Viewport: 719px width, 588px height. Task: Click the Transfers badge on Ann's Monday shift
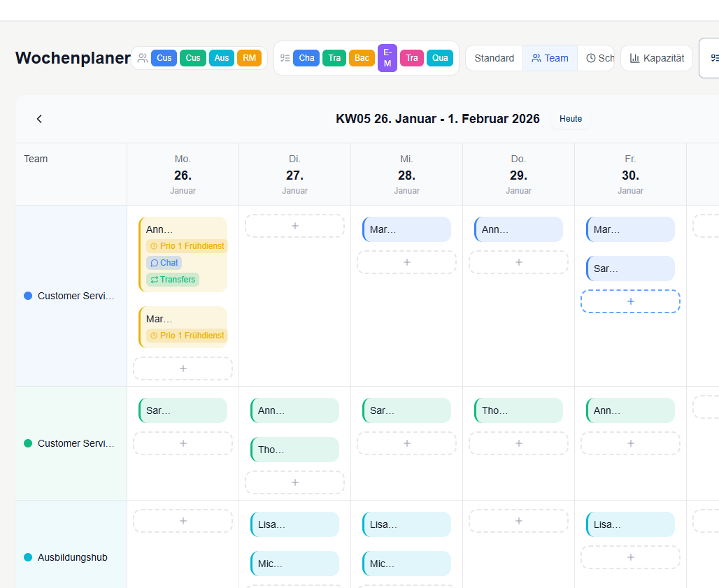[172, 279]
